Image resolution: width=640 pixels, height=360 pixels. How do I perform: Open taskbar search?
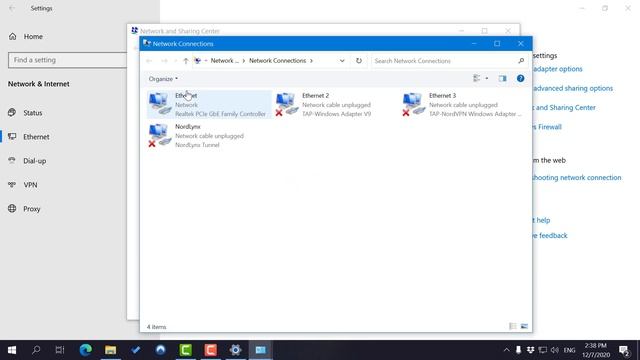(36, 350)
